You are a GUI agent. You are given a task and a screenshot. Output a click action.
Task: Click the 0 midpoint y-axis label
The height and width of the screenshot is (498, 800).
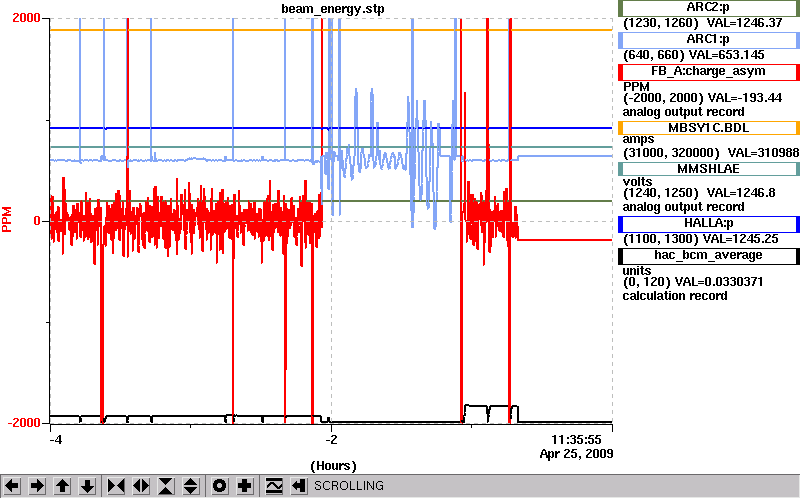(37, 221)
